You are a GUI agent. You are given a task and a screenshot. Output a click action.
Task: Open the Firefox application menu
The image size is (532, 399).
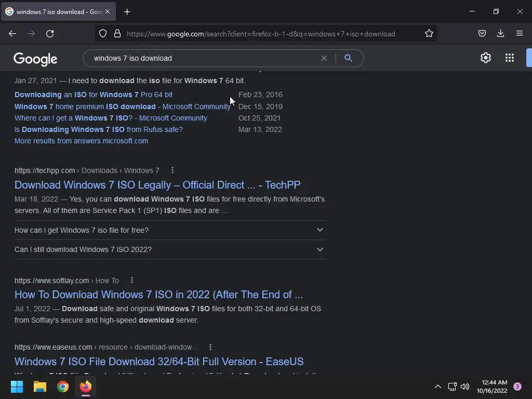(x=520, y=33)
